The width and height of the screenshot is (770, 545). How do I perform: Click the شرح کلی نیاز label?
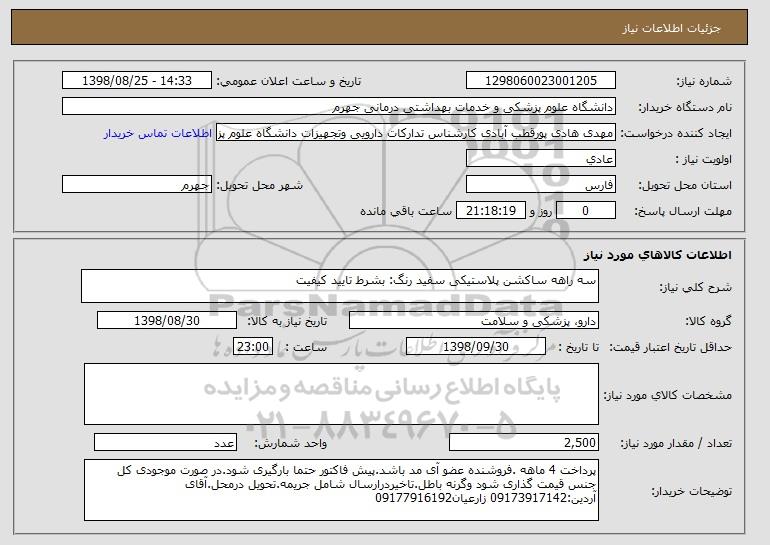pos(695,287)
